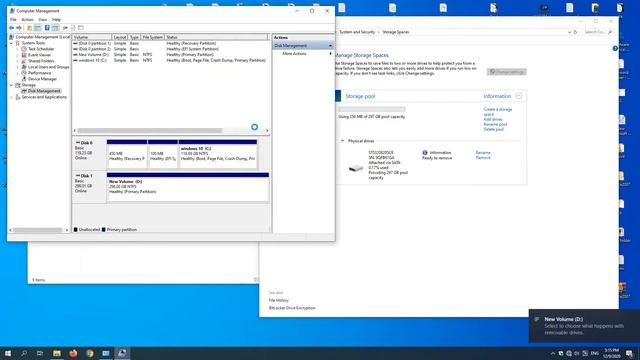640x360 pixels.
Task: Click the Change settings button
Action: click(507, 72)
